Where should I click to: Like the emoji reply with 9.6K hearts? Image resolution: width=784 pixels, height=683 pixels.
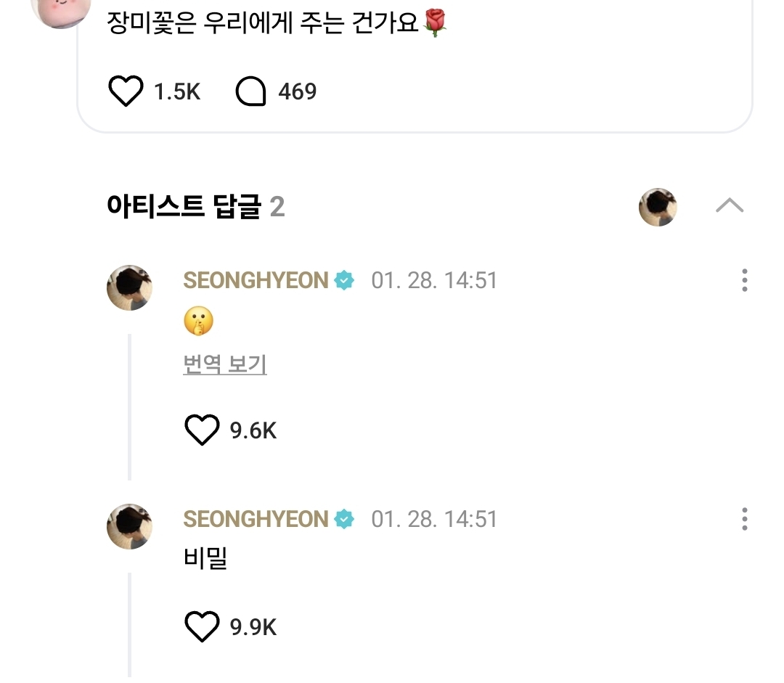[x=202, y=430]
